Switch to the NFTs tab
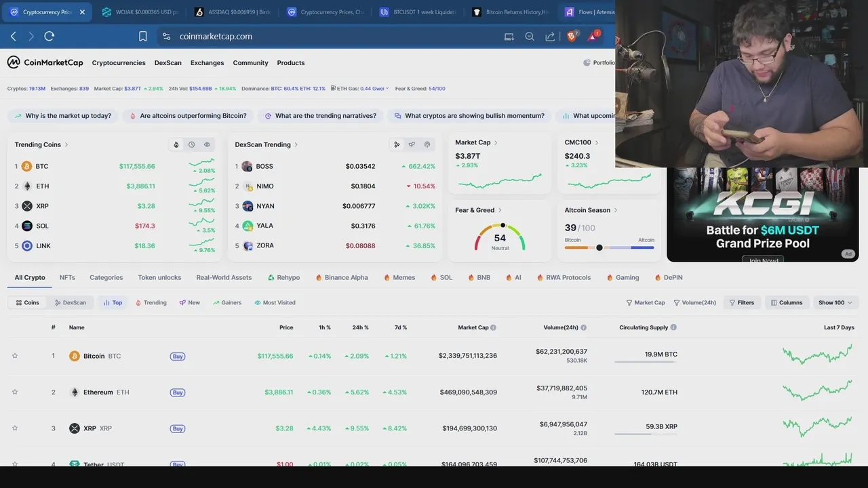This screenshot has width=868, height=488. [x=67, y=277]
